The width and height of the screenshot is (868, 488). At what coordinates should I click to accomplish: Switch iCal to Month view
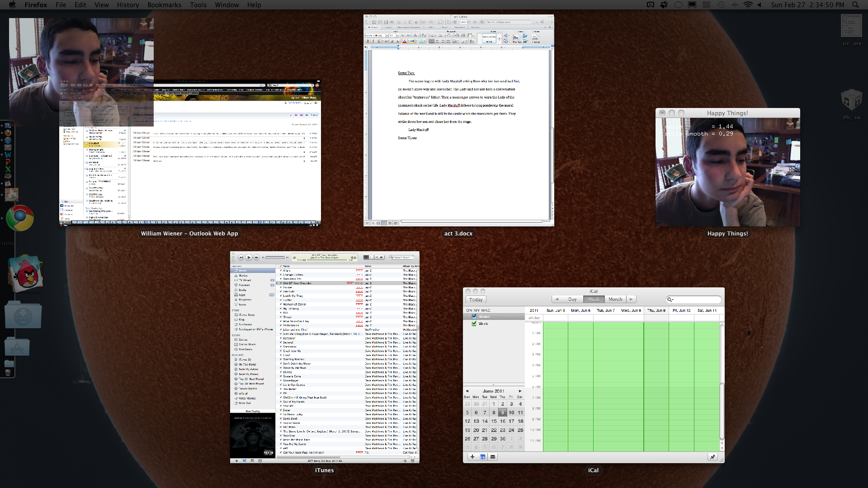(x=615, y=299)
